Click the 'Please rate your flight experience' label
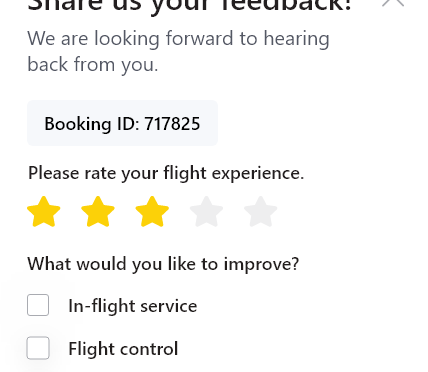428x372 pixels. click(166, 173)
